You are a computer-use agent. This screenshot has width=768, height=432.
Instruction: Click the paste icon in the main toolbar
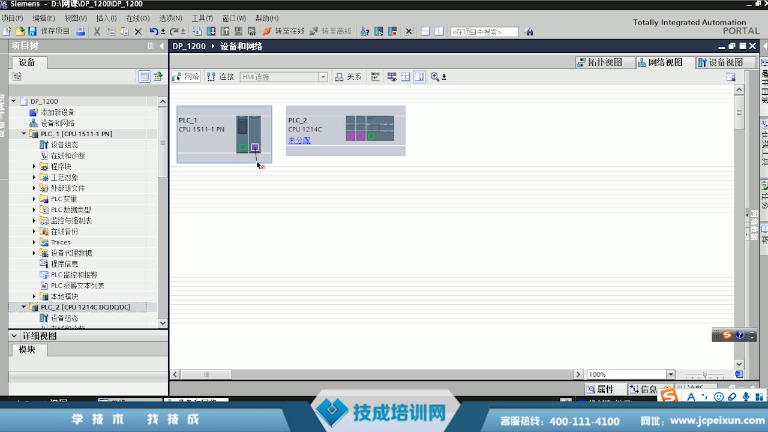pyautogui.click(x=124, y=31)
